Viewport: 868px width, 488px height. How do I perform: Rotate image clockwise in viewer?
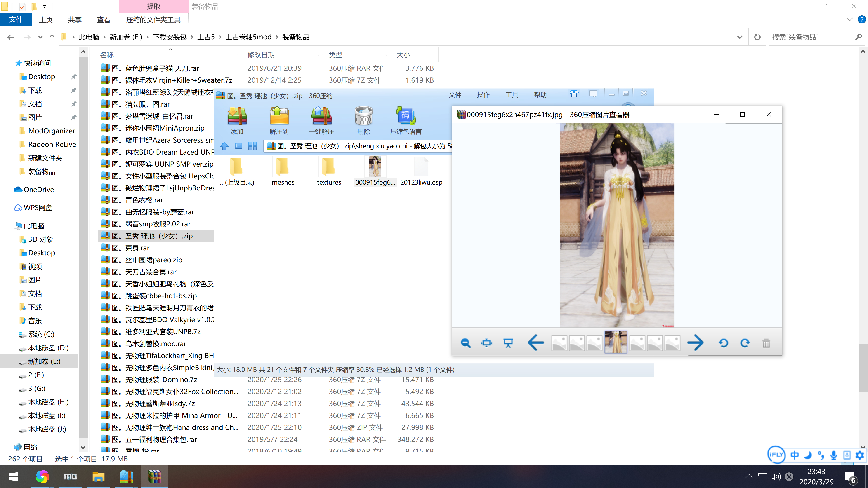click(745, 343)
